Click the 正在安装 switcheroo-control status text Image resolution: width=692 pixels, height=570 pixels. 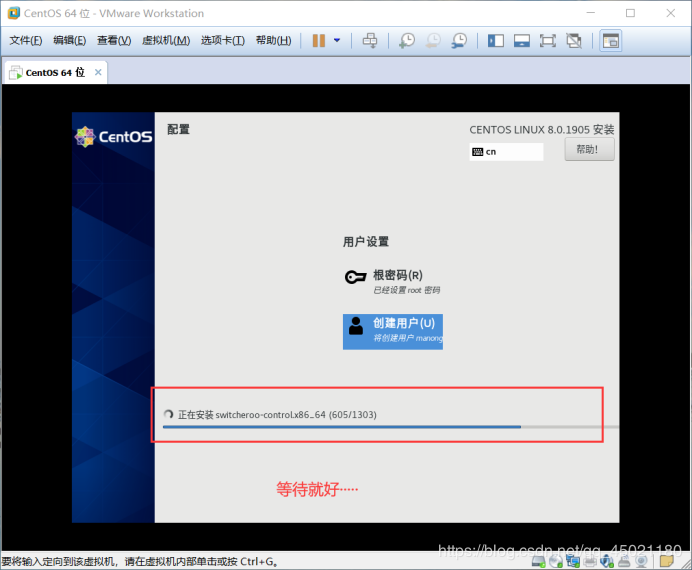pos(277,415)
